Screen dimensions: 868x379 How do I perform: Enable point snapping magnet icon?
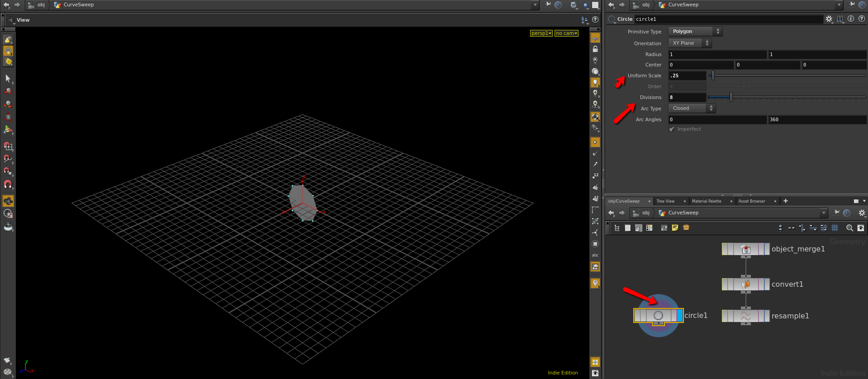tap(8, 171)
